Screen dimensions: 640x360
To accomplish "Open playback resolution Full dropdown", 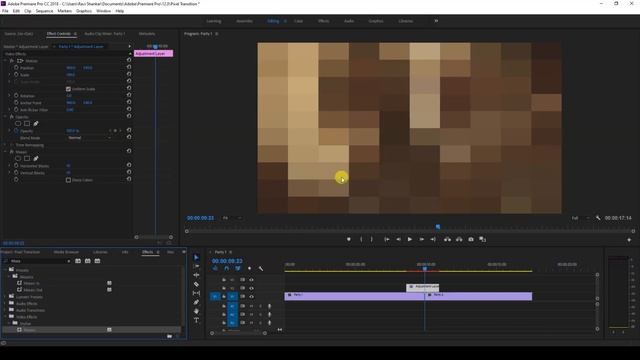I will click(x=580, y=218).
